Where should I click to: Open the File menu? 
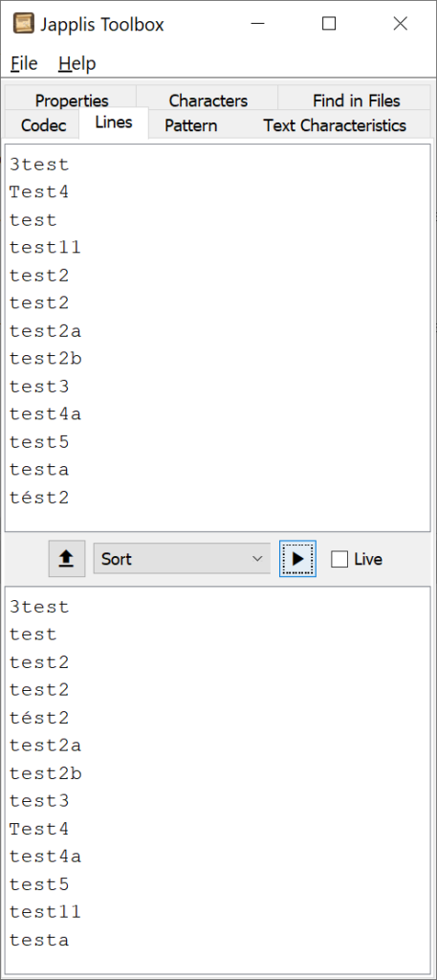24,63
